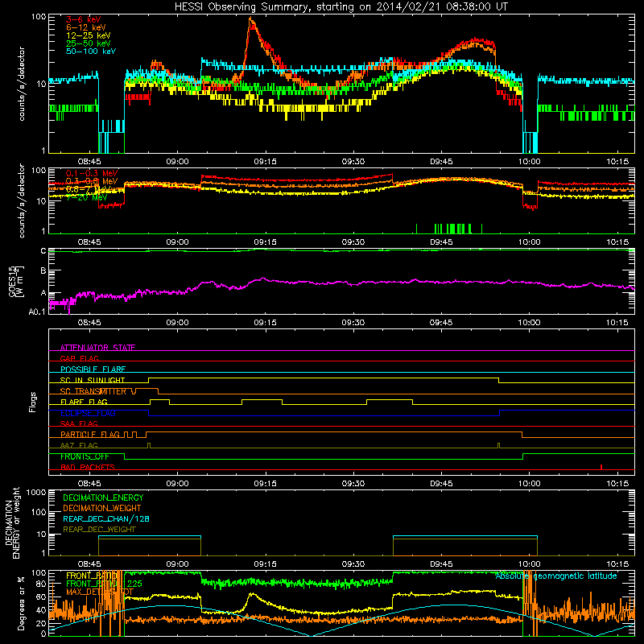This screenshot has height=644, width=644.
Task: Click the Flags vertical axis label
Action: pyautogui.click(x=33, y=402)
